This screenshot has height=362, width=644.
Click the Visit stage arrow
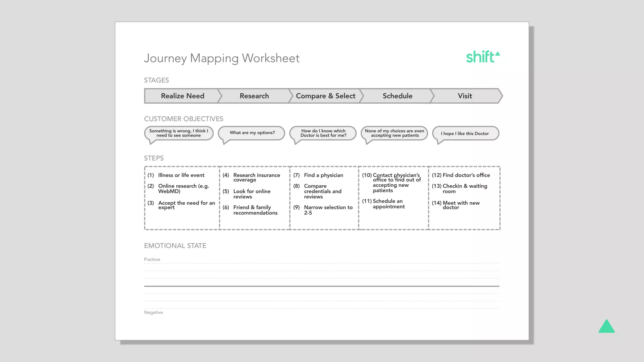pyautogui.click(x=465, y=96)
